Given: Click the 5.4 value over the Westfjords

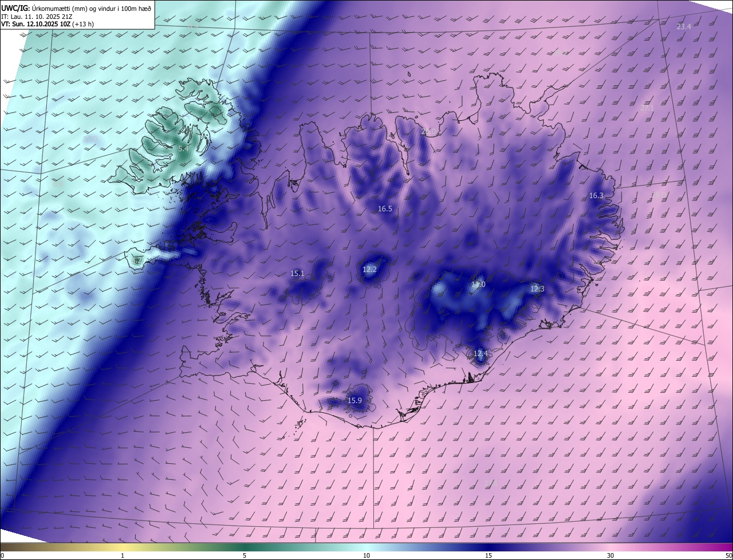Looking at the screenshot, I should pyautogui.click(x=183, y=149).
